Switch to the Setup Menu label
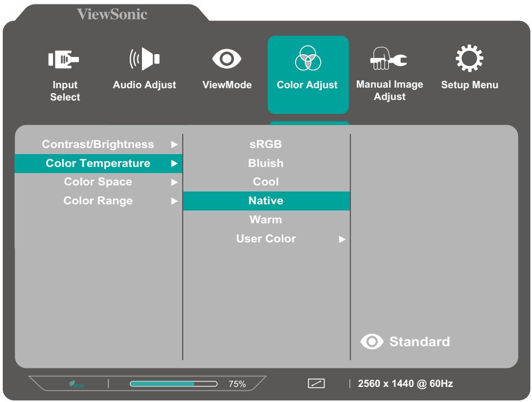 click(469, 85)
